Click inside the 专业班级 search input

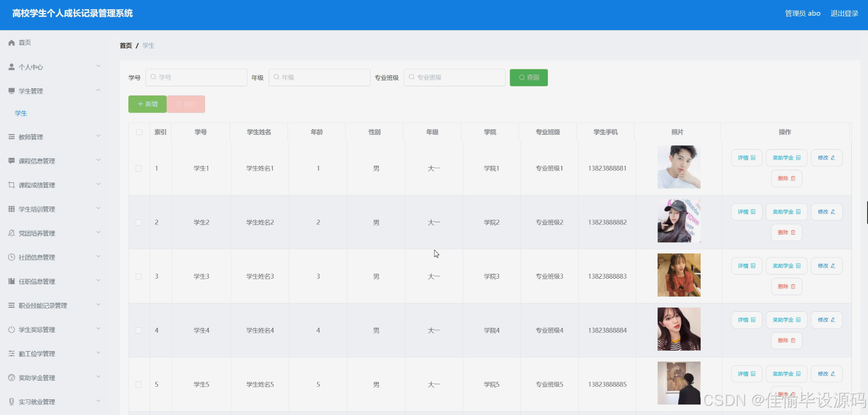[x=455, y=78]
